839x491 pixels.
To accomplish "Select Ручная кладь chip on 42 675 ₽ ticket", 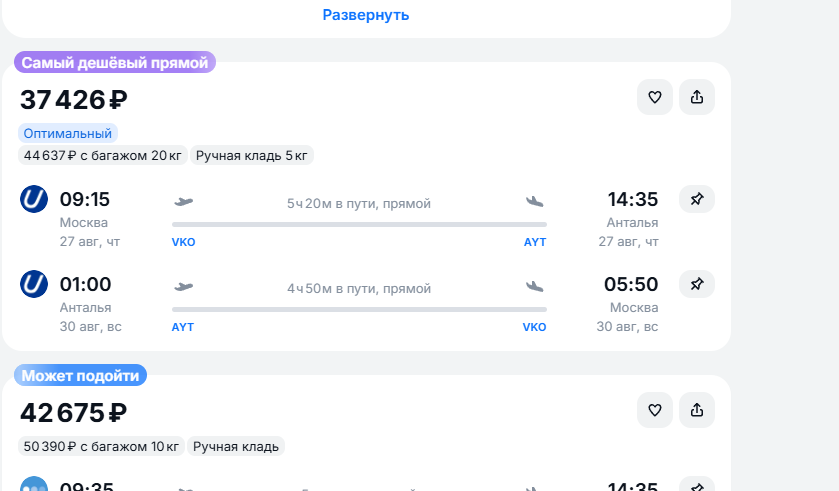I will coord(236,447).
